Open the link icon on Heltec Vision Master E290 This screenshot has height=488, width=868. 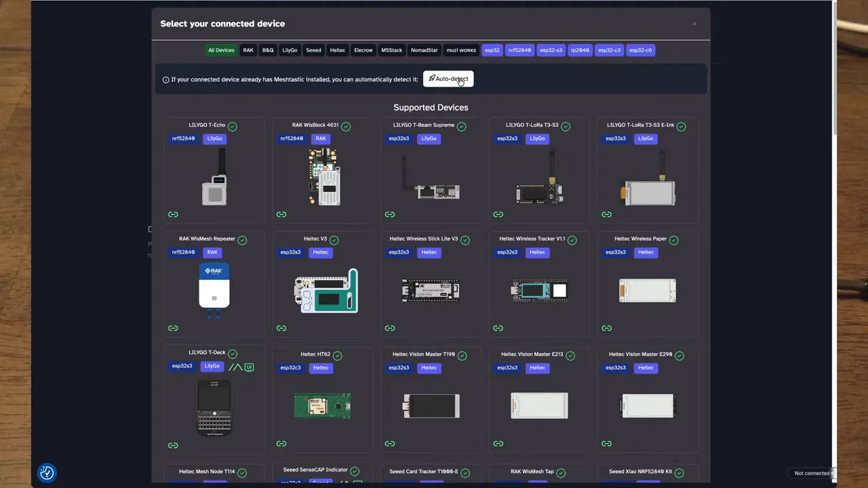(607, 444)
